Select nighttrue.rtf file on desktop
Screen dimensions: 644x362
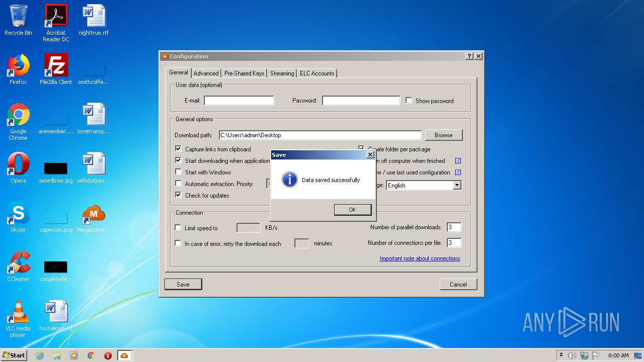94,20
